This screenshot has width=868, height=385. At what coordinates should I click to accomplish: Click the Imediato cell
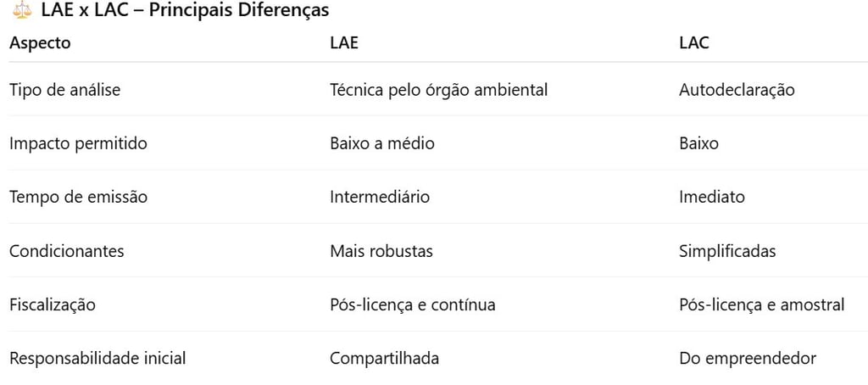coord(712,197)
